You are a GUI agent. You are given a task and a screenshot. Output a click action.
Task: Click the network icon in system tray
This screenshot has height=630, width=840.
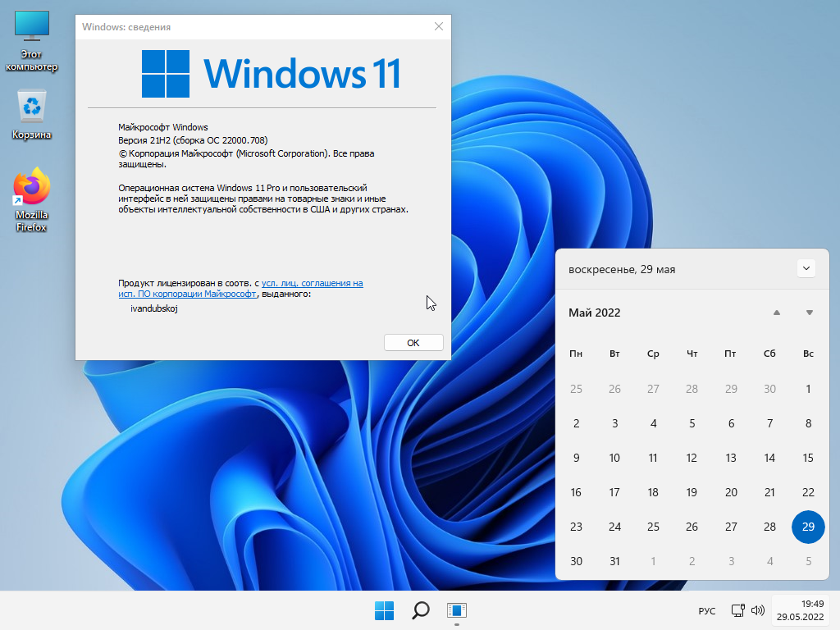(737, 610)
